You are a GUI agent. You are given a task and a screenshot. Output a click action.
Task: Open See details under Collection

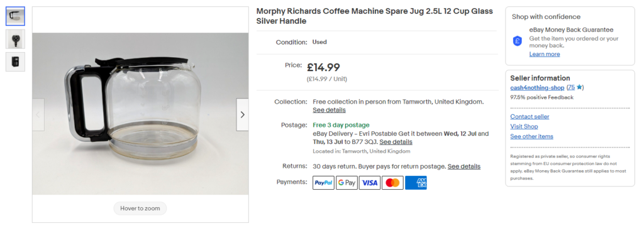[x=329, y=110]
